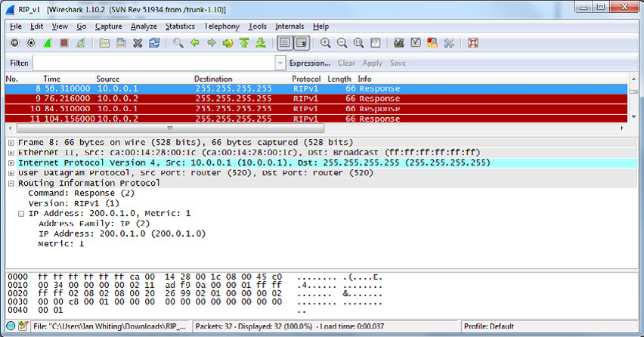The image size is (644, 337).
Task: Expand the Frame 8 tree node
Action: (11, 143)
